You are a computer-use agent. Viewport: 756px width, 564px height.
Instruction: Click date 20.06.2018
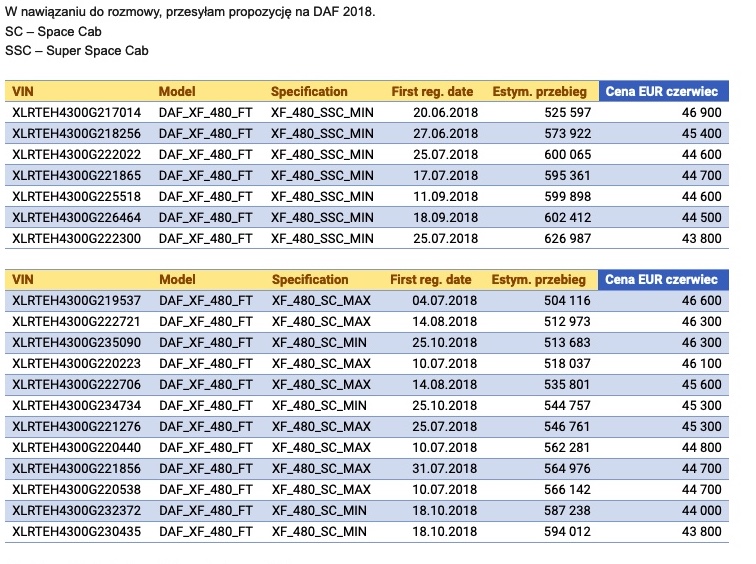[446, 113]
